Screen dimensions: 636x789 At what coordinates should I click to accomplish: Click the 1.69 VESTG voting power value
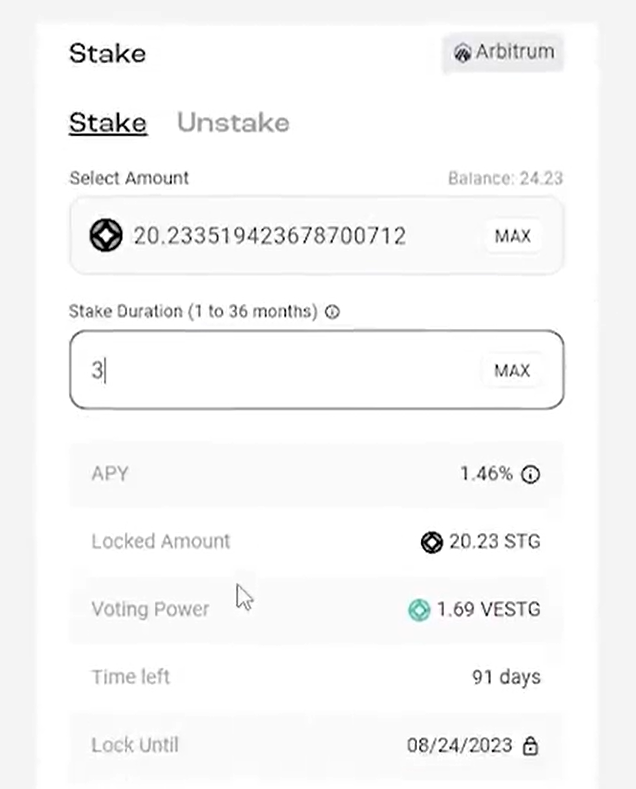click(489, 609)
